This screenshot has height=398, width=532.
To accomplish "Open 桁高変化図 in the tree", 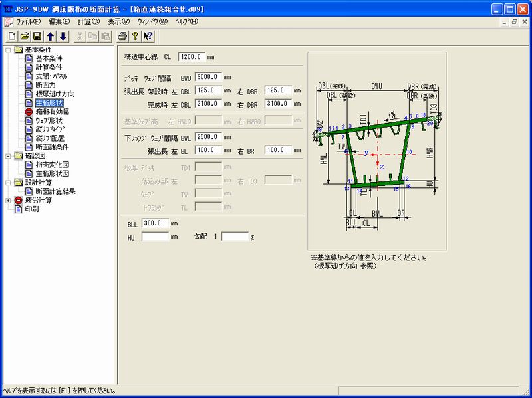I will click(53, 165).
